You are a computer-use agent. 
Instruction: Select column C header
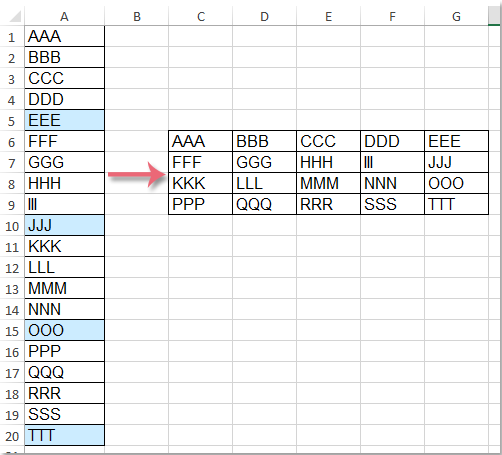point(201,17)
